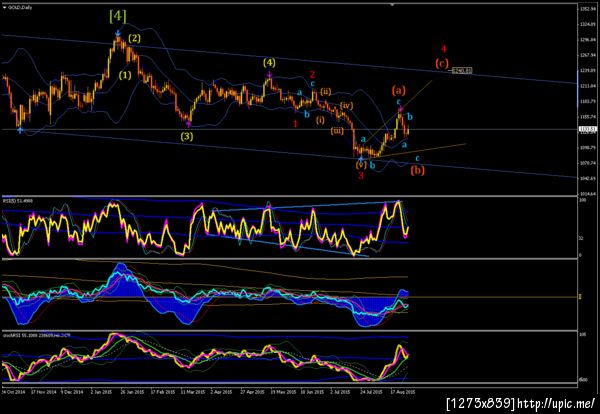This screenshot has width=600, height=414.
Task: Click the blue arrow marker under [4]
Action: (x=118, y=33)
